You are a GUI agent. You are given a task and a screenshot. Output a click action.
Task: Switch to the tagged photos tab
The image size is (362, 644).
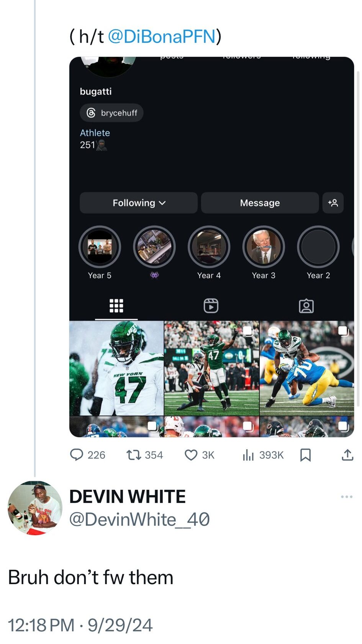coord(306,306)
